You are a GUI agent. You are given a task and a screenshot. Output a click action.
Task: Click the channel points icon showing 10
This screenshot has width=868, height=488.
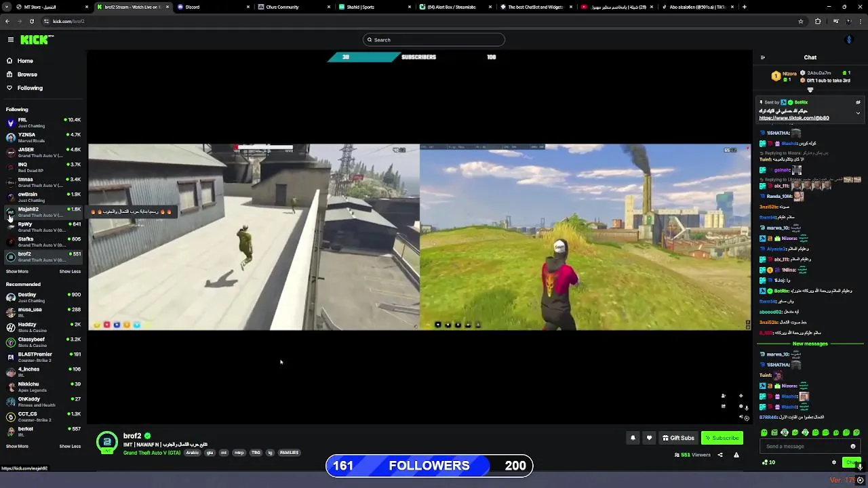[x=768, y=462]
